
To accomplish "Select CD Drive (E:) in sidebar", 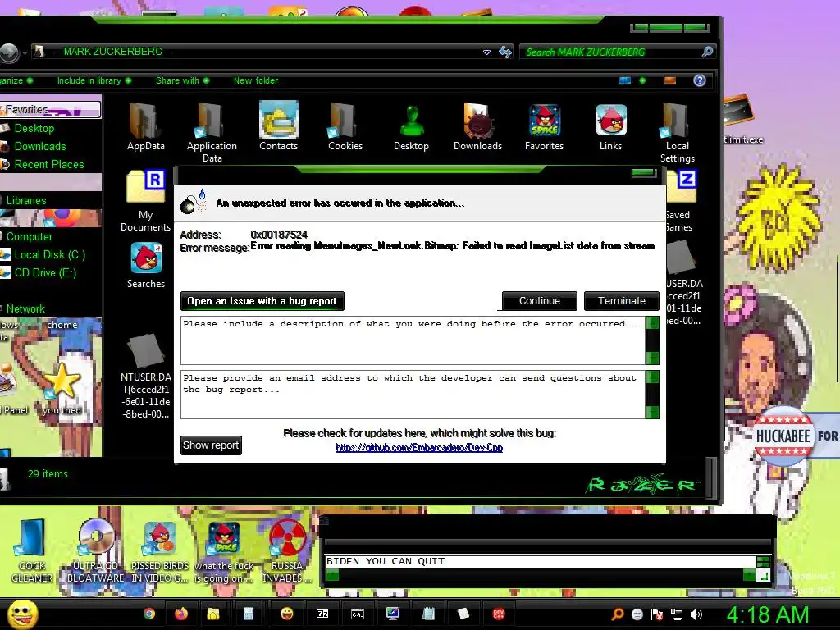I will 46,272.
